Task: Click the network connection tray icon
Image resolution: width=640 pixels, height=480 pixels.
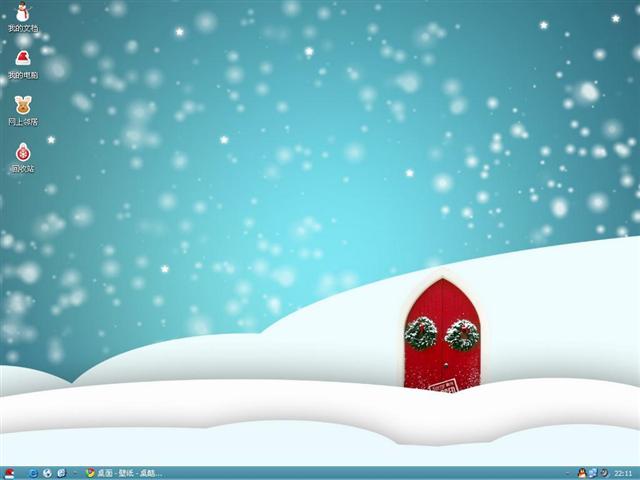Action: 593,473
